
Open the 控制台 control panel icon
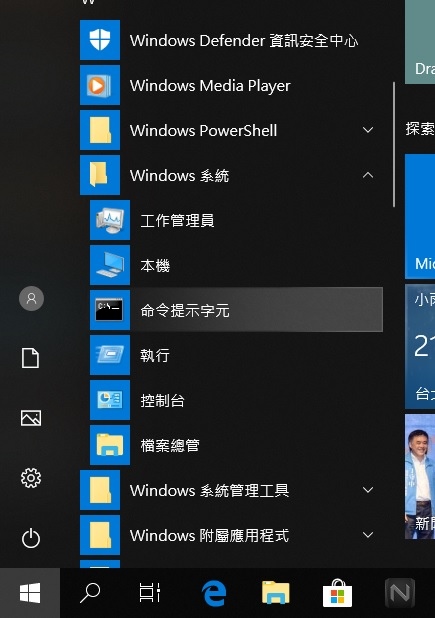(110, 400)
